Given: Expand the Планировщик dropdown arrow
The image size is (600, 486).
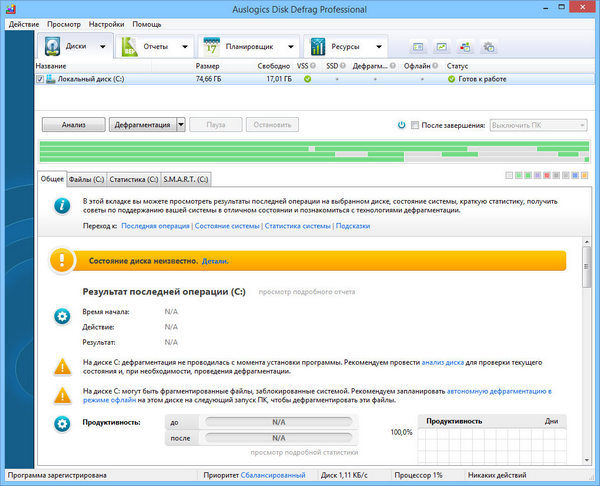Looking at the screenshot, I should [291, 47].
